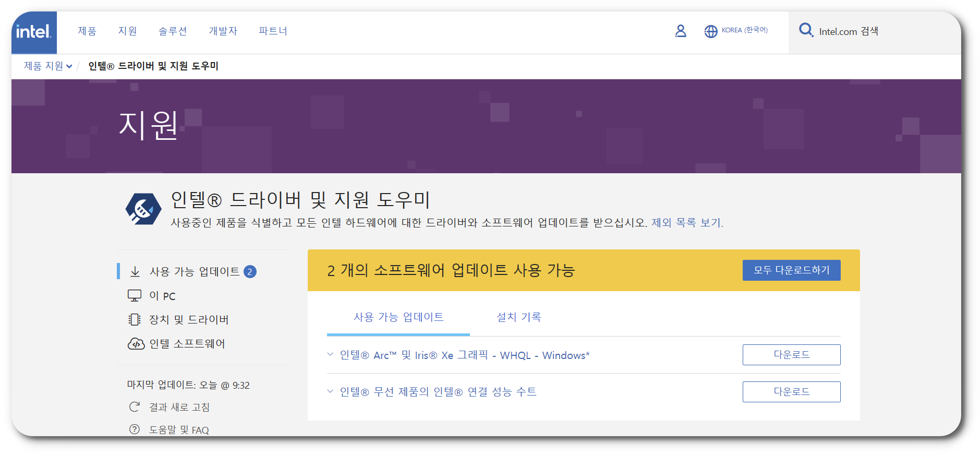Open the 인텔 무선 제품 연결 성능 수트 link
The height and width of the screenshot is (455, 980).
click(438, 392)
